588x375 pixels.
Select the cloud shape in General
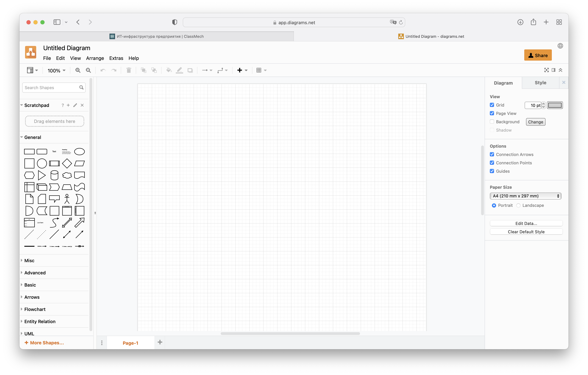click(67, 175)
